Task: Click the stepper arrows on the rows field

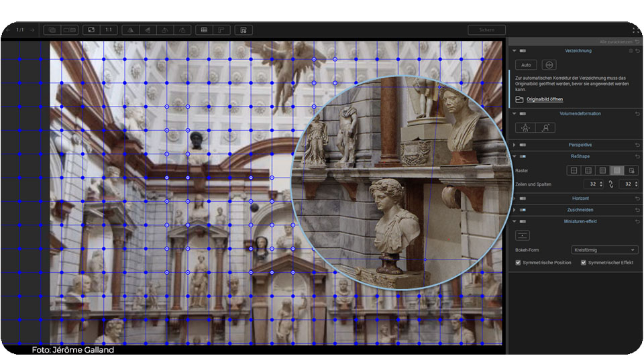Action: click(x=601, y=184)
